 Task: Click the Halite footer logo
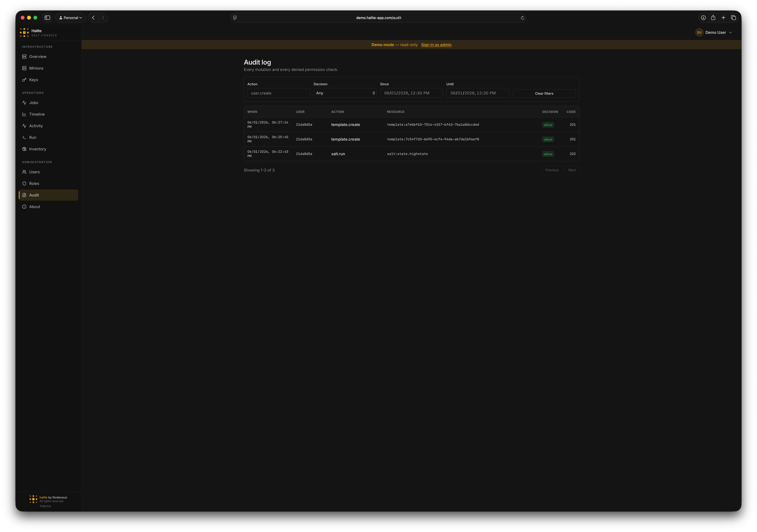coord(33,499)
